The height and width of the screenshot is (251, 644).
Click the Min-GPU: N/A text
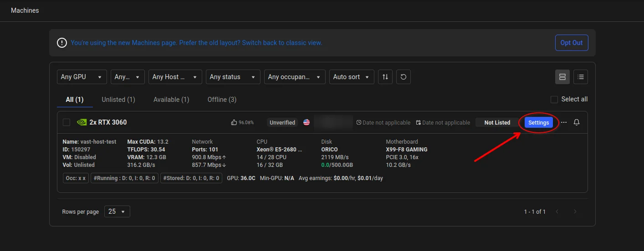(277, 178)
